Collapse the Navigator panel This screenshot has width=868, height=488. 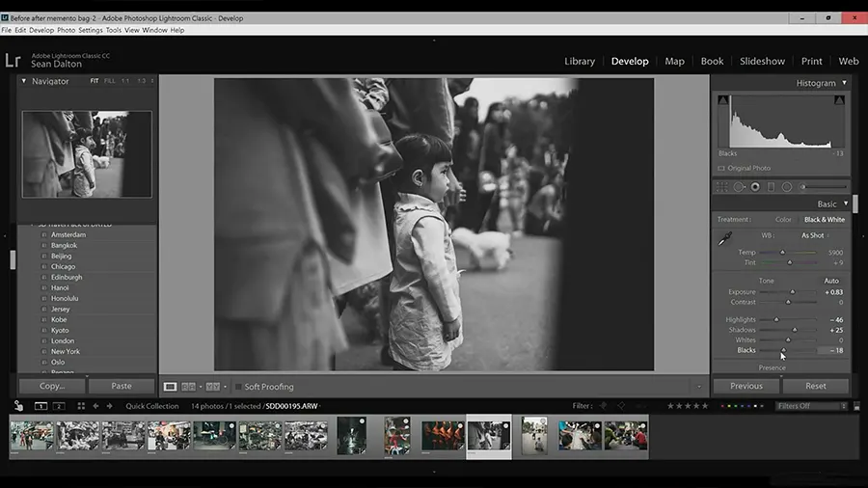23,81
